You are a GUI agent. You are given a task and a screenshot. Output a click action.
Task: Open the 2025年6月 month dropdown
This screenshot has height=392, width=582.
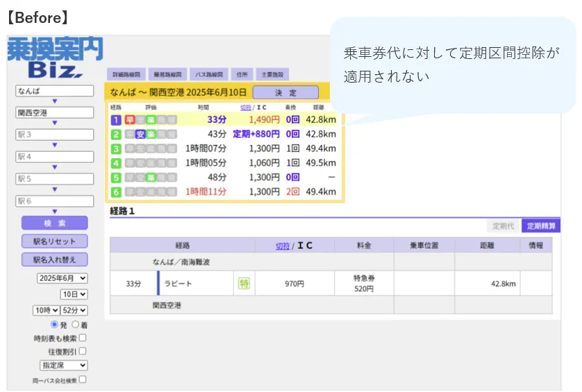click(63, 278)
